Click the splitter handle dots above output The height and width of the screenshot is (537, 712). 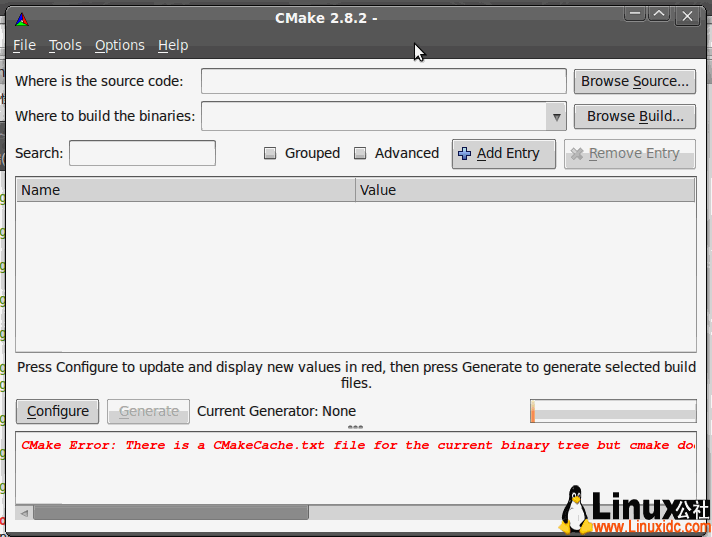point(355,427)
